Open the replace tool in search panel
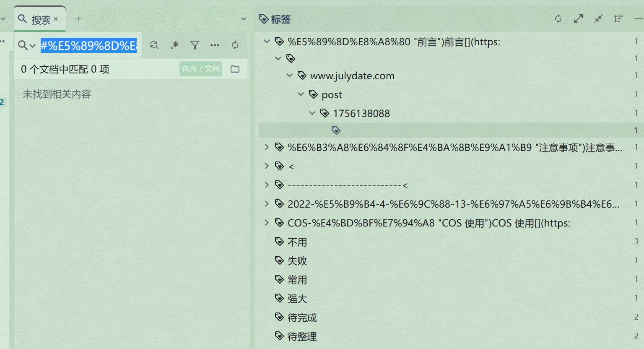 [154, 45]
